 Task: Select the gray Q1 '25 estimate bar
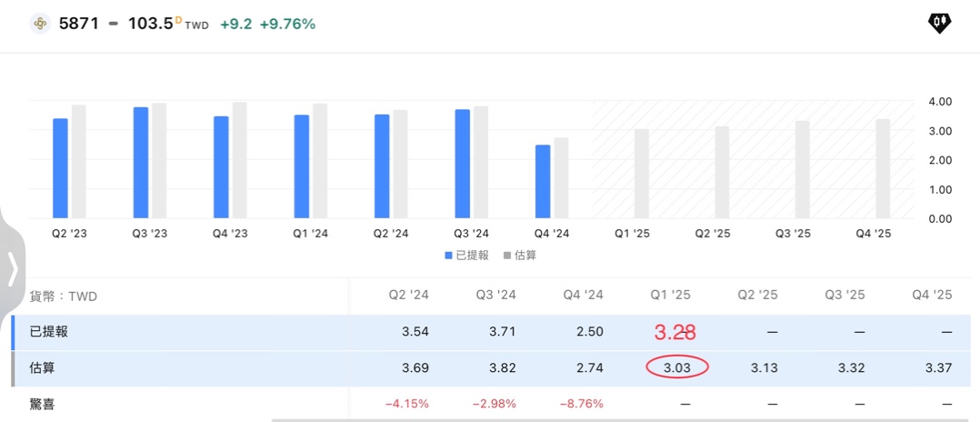coord(642,174)
